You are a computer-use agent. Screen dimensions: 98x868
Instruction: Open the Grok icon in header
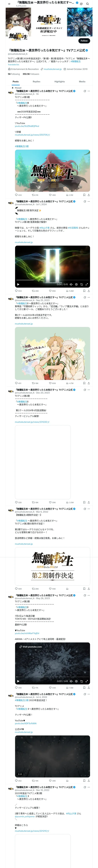[81, 4]
